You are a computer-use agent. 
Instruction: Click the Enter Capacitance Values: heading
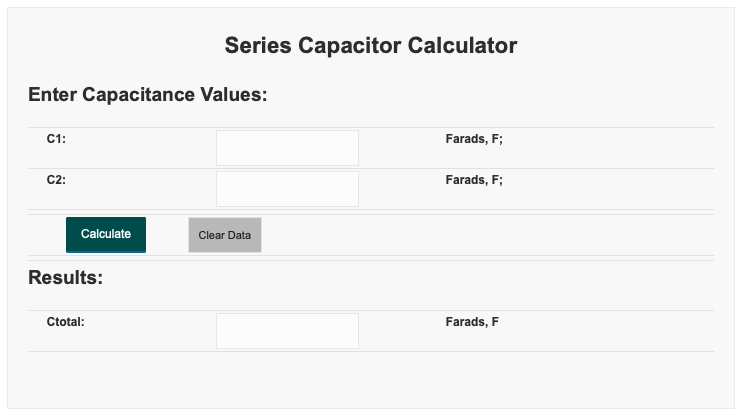[x=148, y=95]
